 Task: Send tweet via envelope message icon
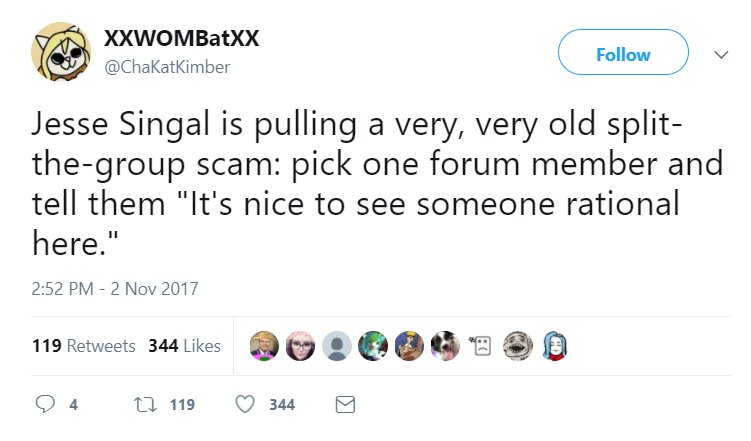tap(345, 405)
